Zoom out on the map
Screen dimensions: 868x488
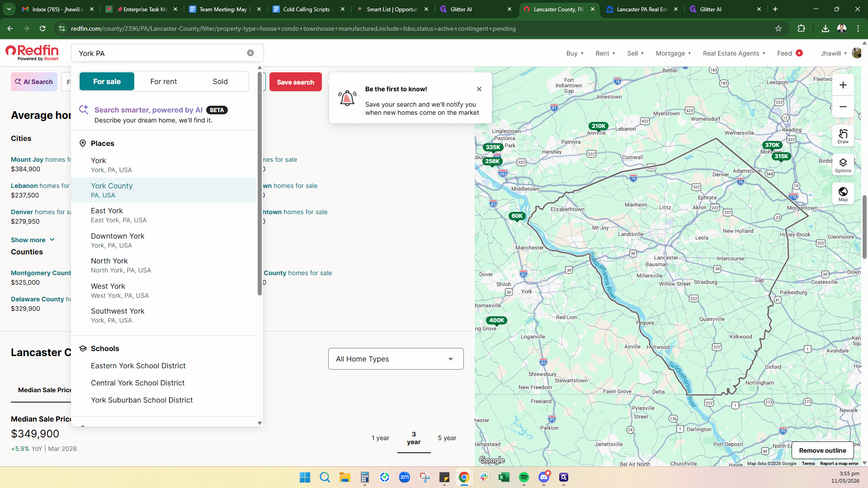tap(843, 107)
